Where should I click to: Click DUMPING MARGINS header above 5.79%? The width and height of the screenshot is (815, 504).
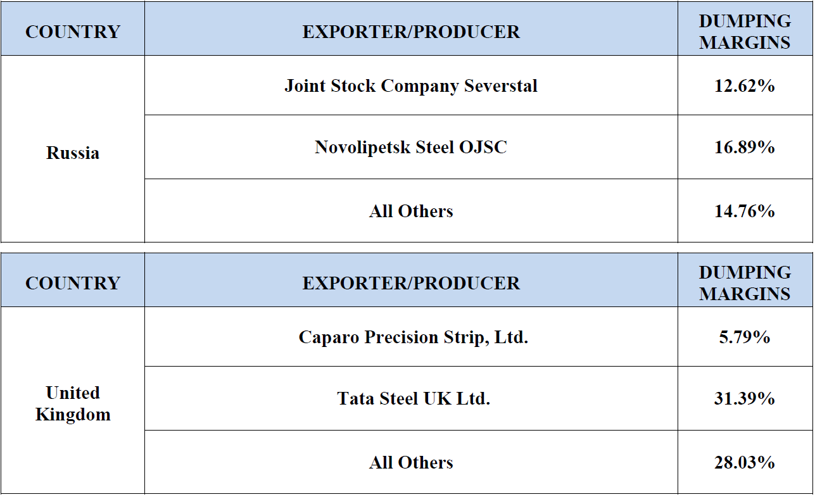745,283
